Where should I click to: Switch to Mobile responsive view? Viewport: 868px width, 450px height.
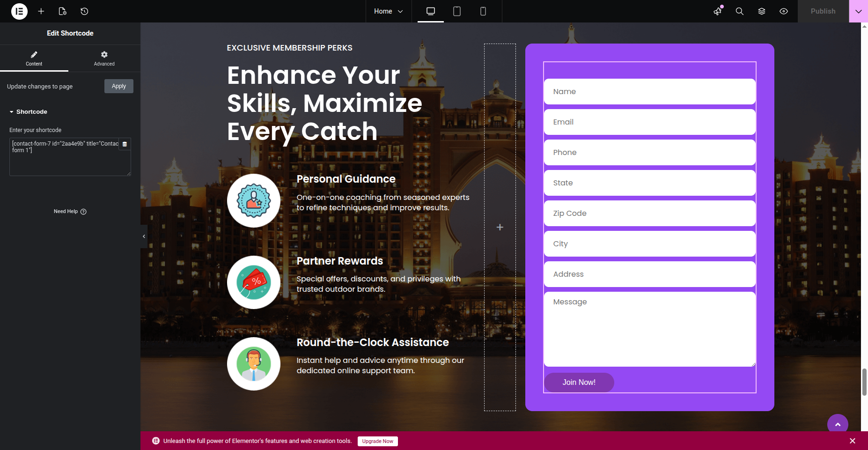(x=483, y=11)
